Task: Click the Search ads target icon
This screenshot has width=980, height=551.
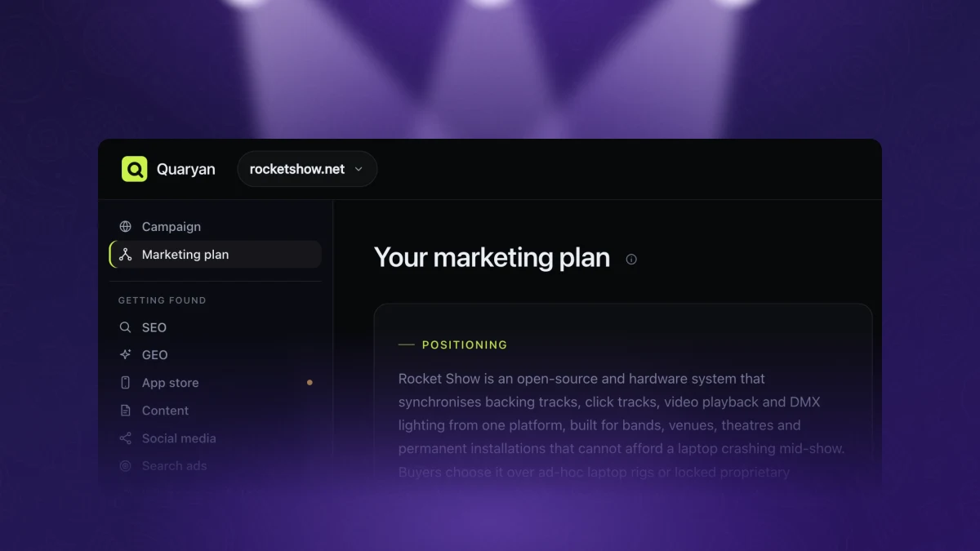Action: (125, 466)
